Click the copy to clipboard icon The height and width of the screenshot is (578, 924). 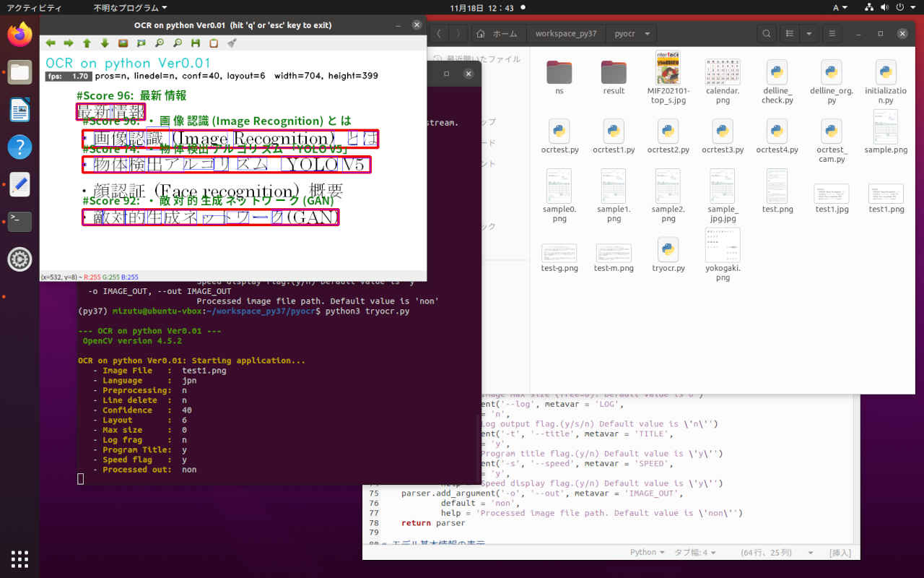(214, 43)
